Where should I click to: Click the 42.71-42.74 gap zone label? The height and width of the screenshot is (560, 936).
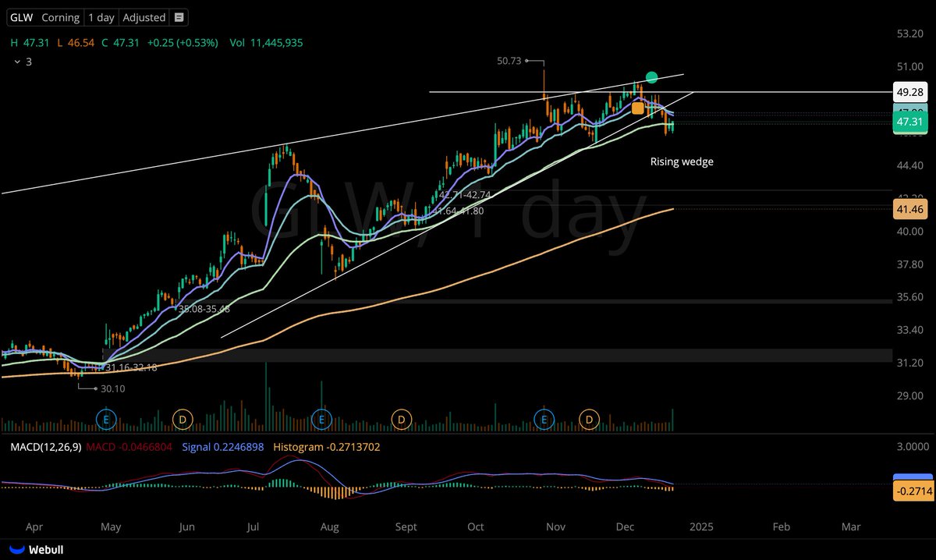pyautogui.click(x=465, y=194)
